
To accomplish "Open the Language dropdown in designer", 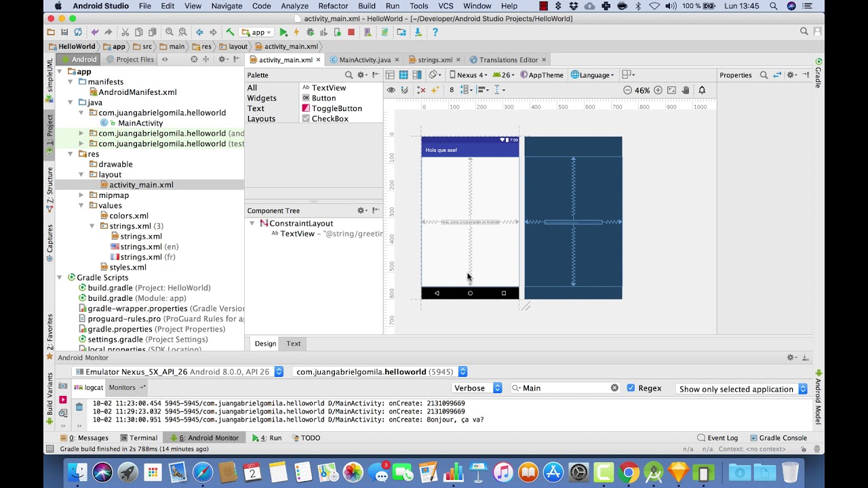I will click(593, 75).
